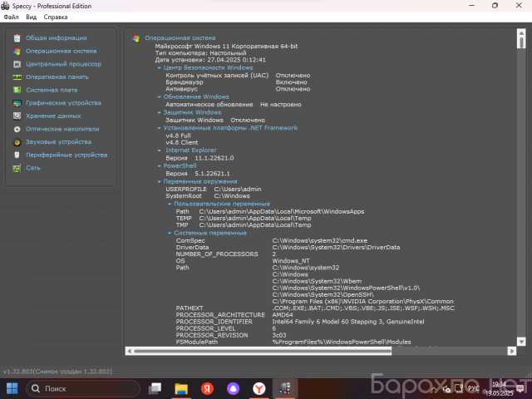Select Автоматическое обновление Не настроено row

click(x=234, y=105)
